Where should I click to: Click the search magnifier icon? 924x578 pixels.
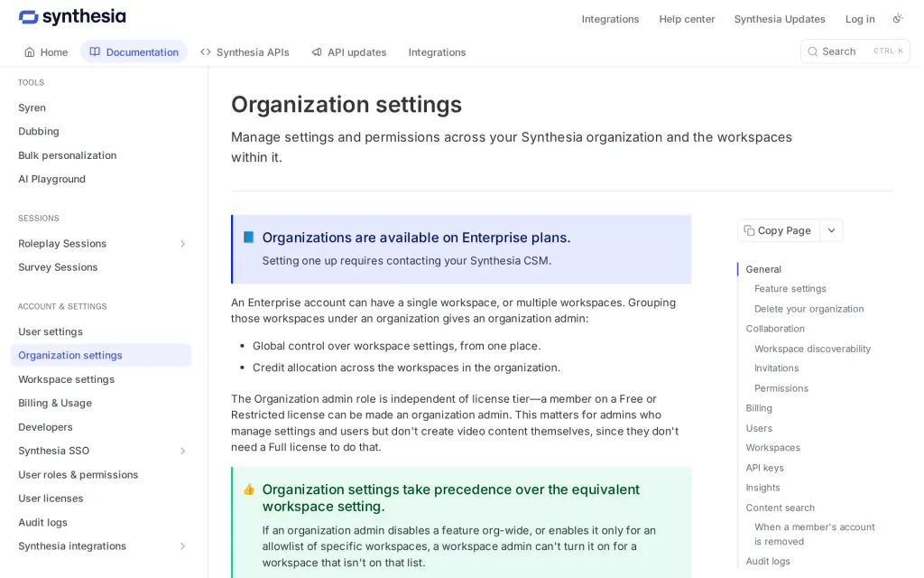click(813, 51)
